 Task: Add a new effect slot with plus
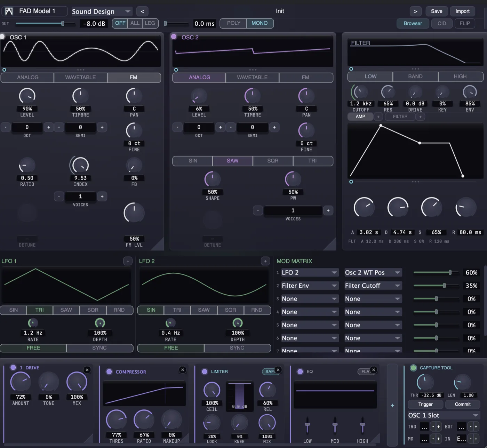[x=392, y=406]
